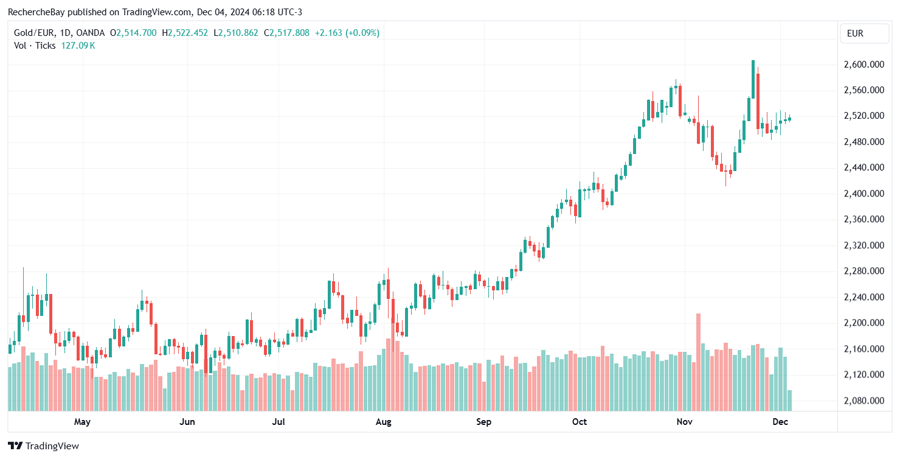Click the Vol · Ticks indicator label
This screenshot has height=459, width=900.
pos(34,46)
